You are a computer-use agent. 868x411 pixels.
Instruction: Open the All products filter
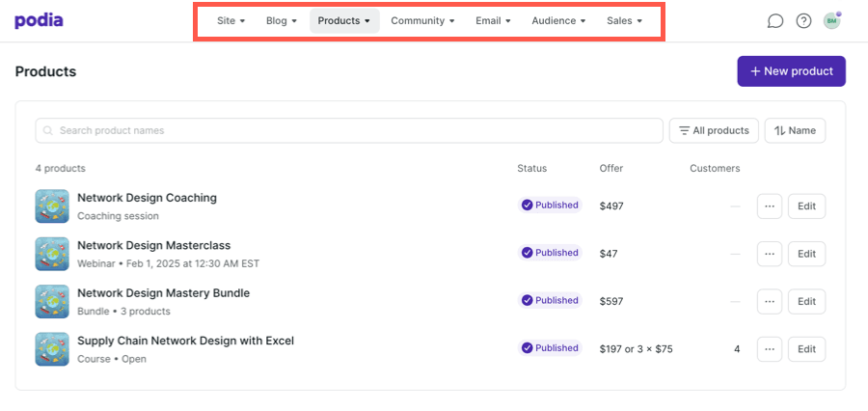tap(714, 130)
